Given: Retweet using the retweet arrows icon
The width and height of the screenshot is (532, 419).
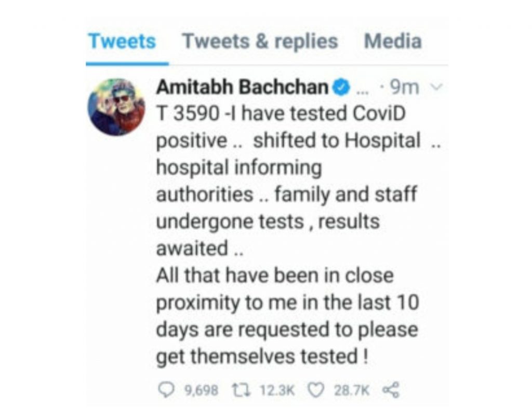Looking at the screenshot, I should pyautogui.click(x=241, y=390).
